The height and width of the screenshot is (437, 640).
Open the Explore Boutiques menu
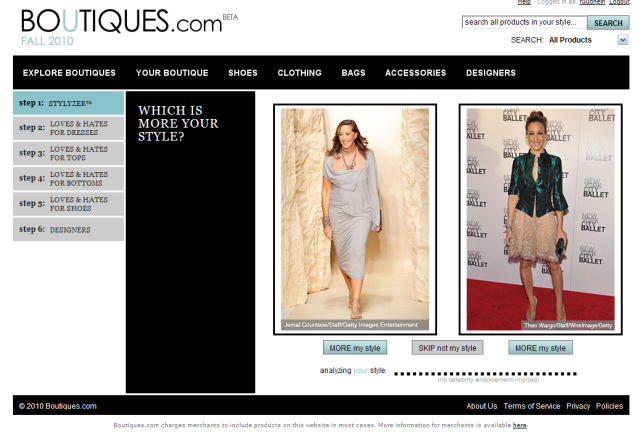(x=69, y=73)
